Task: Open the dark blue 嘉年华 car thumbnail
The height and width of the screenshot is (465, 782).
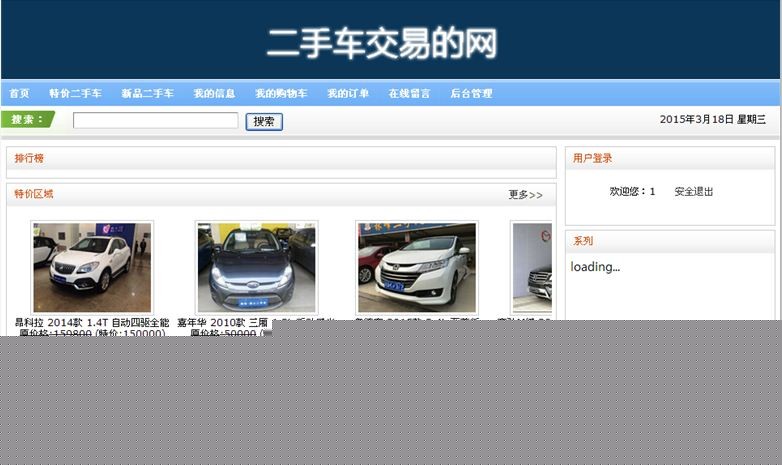Action: [256, 267]
